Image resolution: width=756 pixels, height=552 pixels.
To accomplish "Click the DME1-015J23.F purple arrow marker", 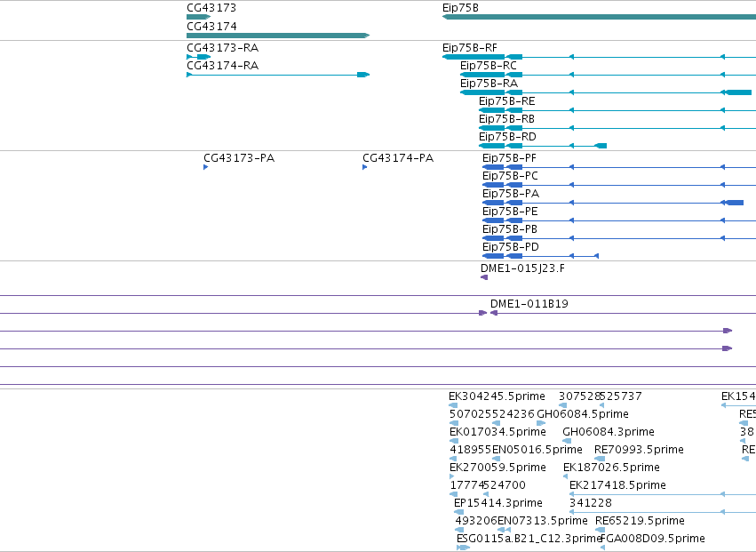I will pos(484,277).
